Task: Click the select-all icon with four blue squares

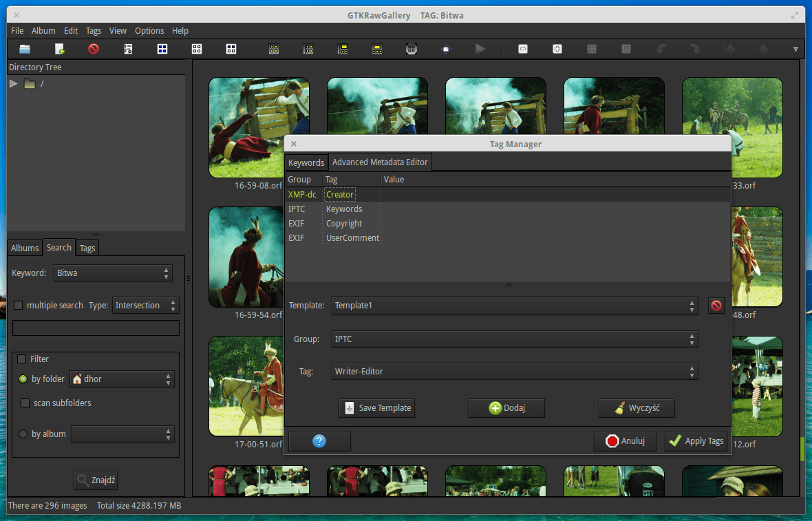Action: [162, 49]
